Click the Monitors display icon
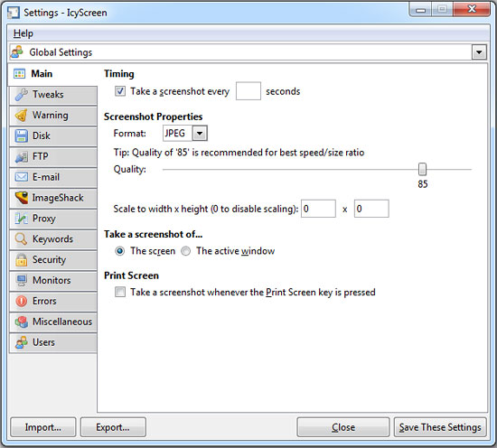 click(x=22, y=280)
